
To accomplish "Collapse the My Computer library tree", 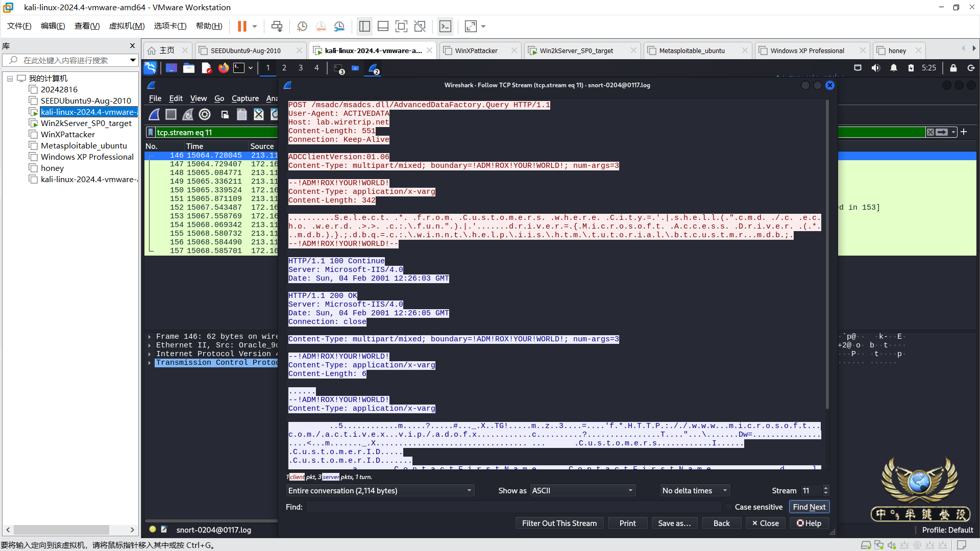I will [10, 79].
